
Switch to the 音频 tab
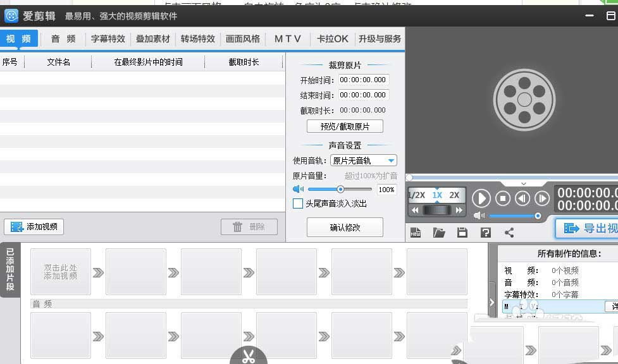(x=63, y=39)
